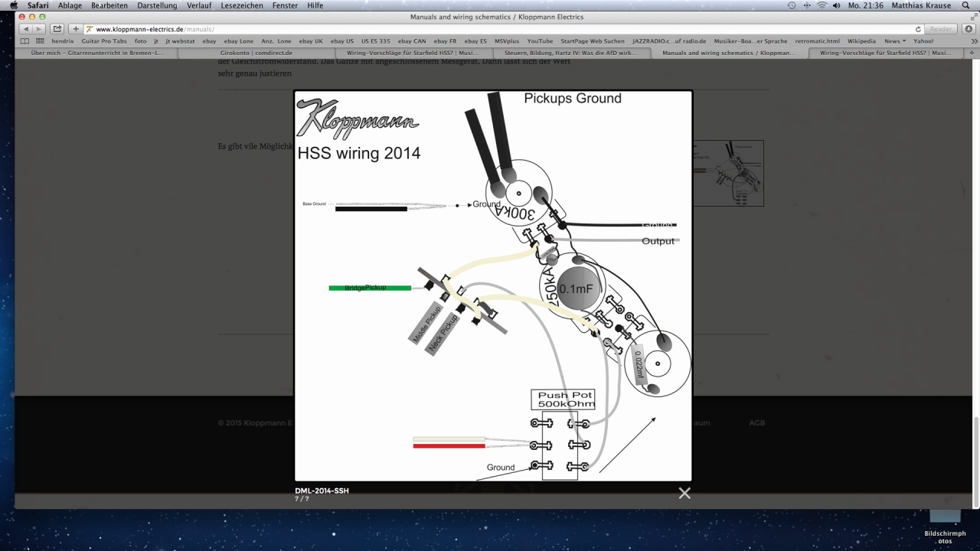Close the lightbox with the X icon
This screenshot has height=551, width=980.
point(684,494)
